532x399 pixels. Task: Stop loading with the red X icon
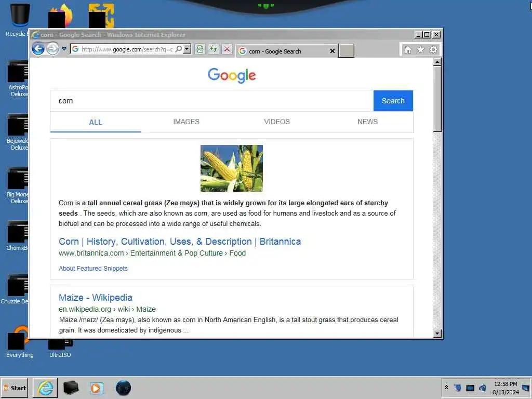227,49
